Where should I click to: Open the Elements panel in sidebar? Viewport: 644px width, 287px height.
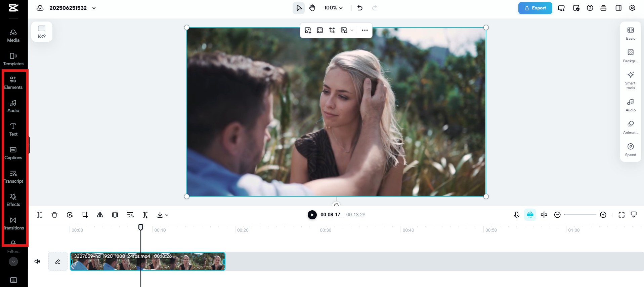click(13, 82)
